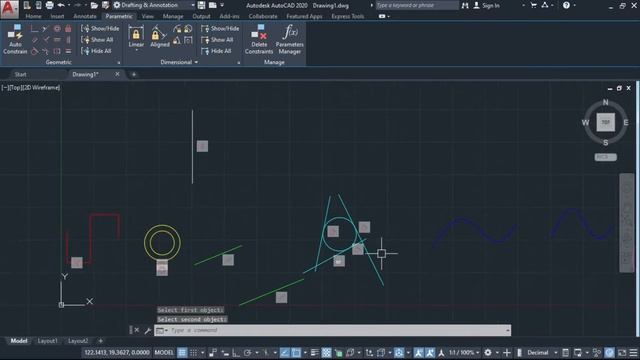Open the Decimal units dropdown
This screenshot has width=640, height=360.
[542, 353]
